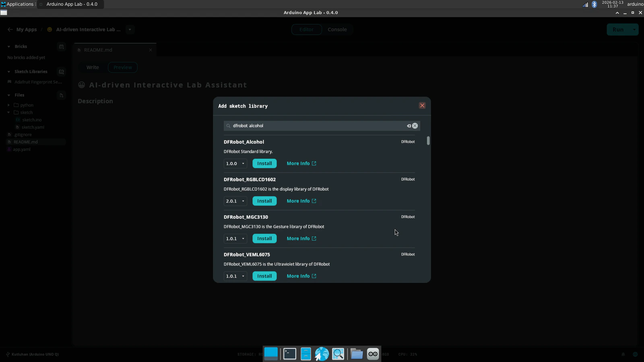Install the DFRobot_MGC3130 library

point(264,239)
